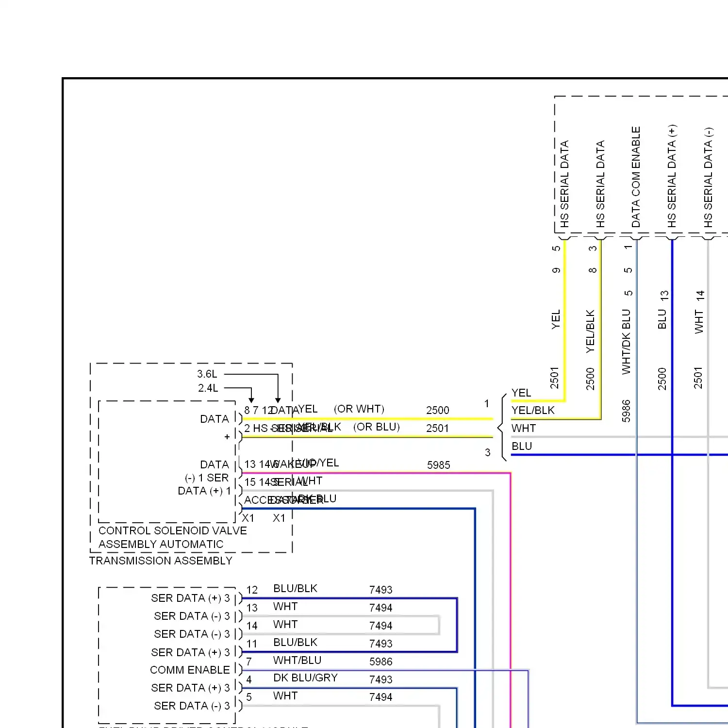Viewport: 728px width, 728px height.
Task: Click SER DATA (-) 3 label at pin 13
Action: [x=192, y=616]
